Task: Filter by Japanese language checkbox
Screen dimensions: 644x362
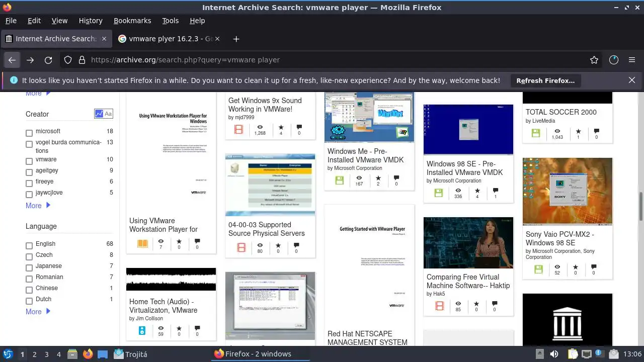Action: pos(29,268)
